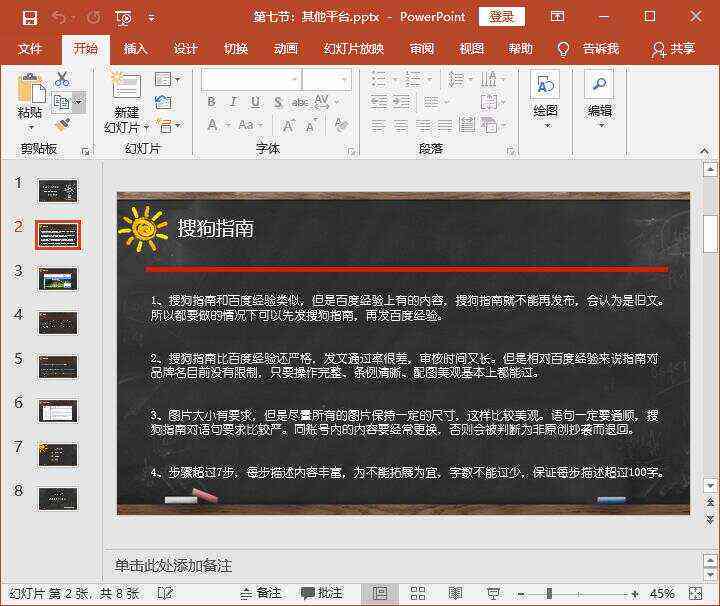This screenshot has height=606, width=720.
Task: Save the presentation via the quick access icon
Action: point(30,18)
